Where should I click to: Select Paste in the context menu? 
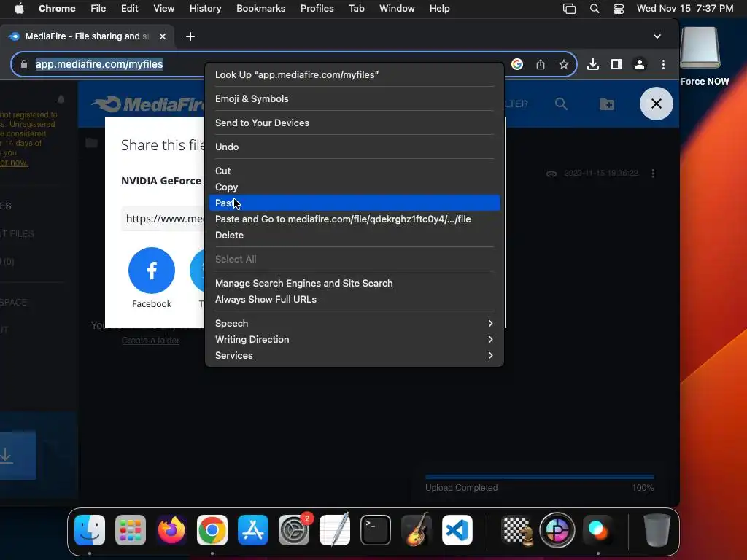355,203
